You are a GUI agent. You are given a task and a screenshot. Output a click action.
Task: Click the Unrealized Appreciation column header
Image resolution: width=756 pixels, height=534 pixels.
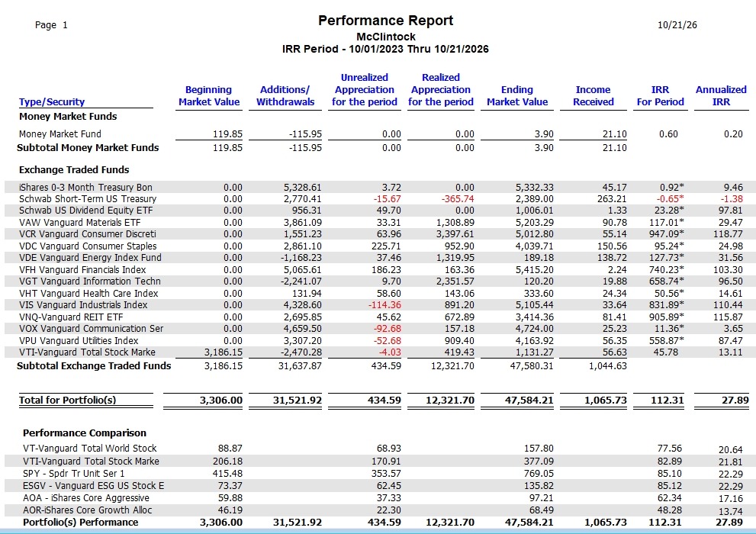[x=365, y=90]
